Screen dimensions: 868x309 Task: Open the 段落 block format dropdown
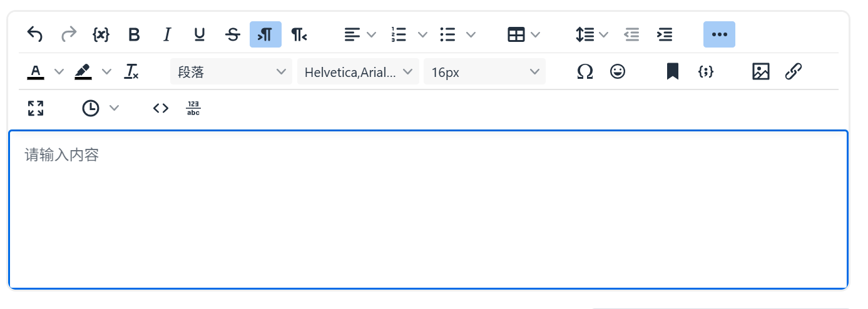[231, 72]
